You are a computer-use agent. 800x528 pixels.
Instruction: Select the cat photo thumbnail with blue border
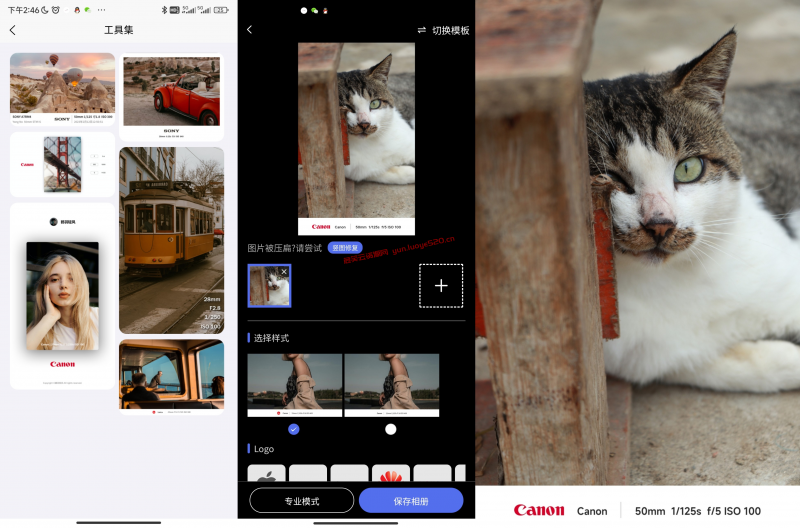268,287
